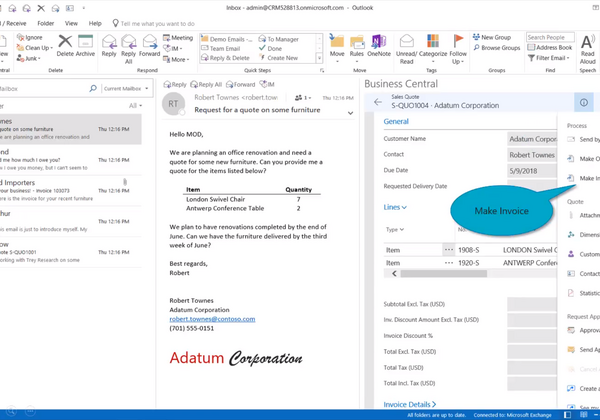
Task: Click the Contact field Robert Townes
Action: coord(532,155)
